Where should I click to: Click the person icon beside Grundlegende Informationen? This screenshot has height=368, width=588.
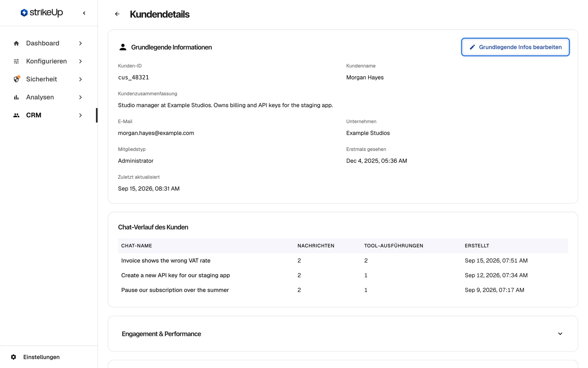[x=123, y=47]
